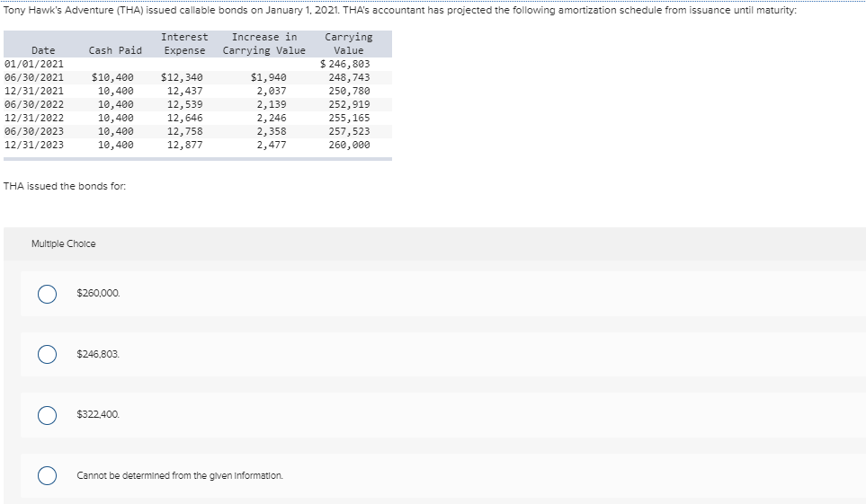866x504 pixels.
Task: Click 'Cannot be determined from the given information' text
Action: (180, 475)
